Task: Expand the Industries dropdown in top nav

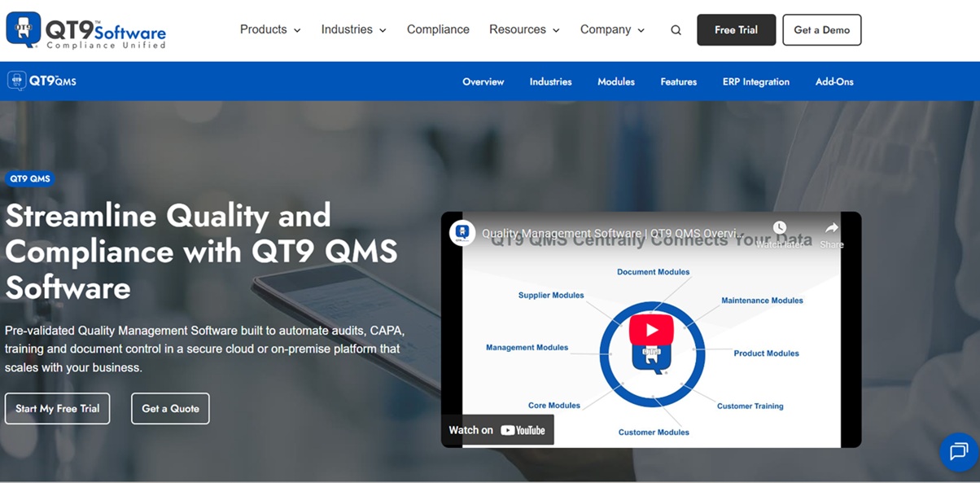Action: coord(353,29)
